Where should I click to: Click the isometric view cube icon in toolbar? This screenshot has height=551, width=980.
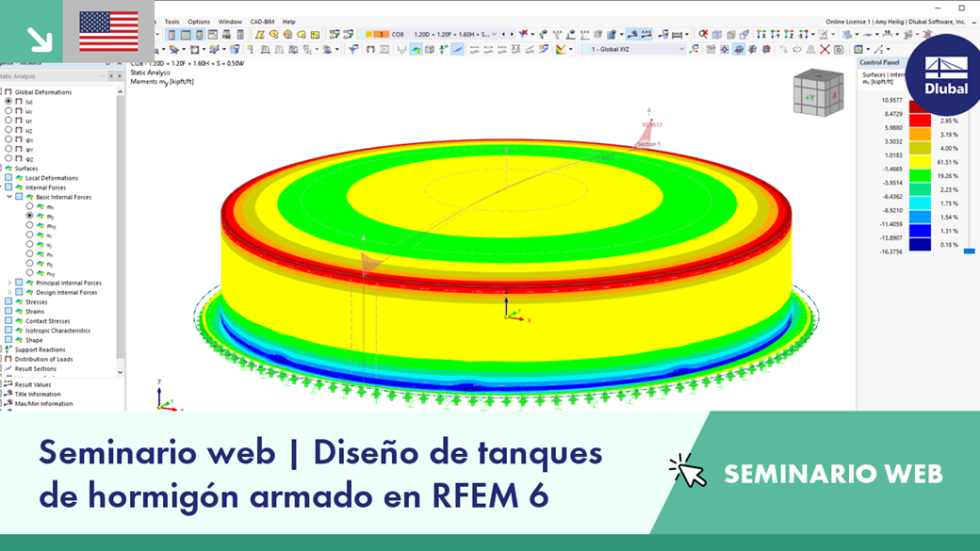point(717,34)
